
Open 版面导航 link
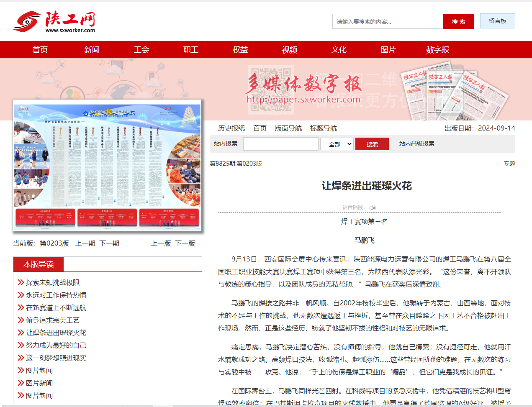pyautogui.click(x=288, y=128)
